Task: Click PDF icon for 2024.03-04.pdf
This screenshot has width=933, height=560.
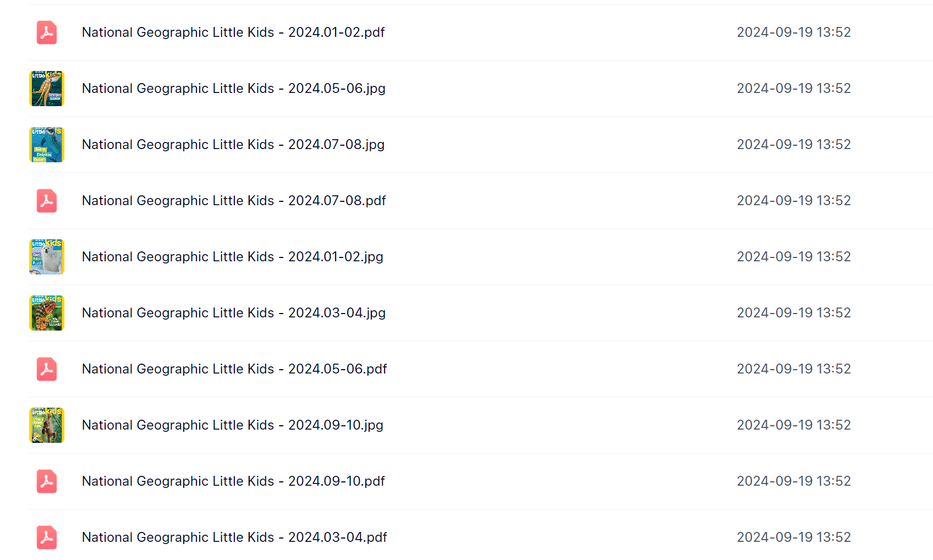Action: [x=47, y=537]
